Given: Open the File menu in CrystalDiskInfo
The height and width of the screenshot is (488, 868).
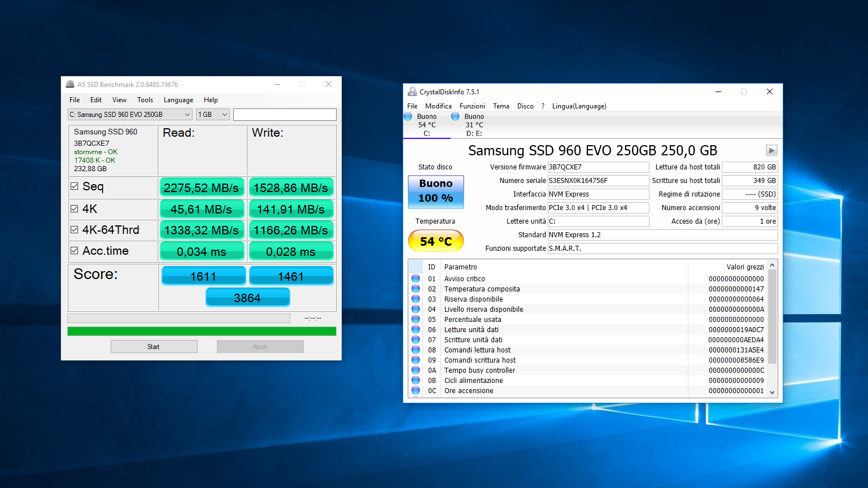Looking at the screenshot, I should click(412, 106).
